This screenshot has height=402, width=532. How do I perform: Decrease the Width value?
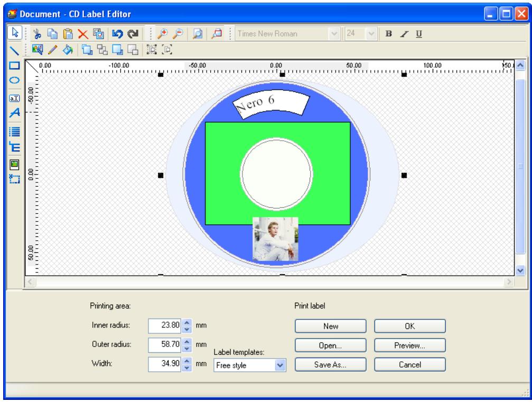click(187, 368)
